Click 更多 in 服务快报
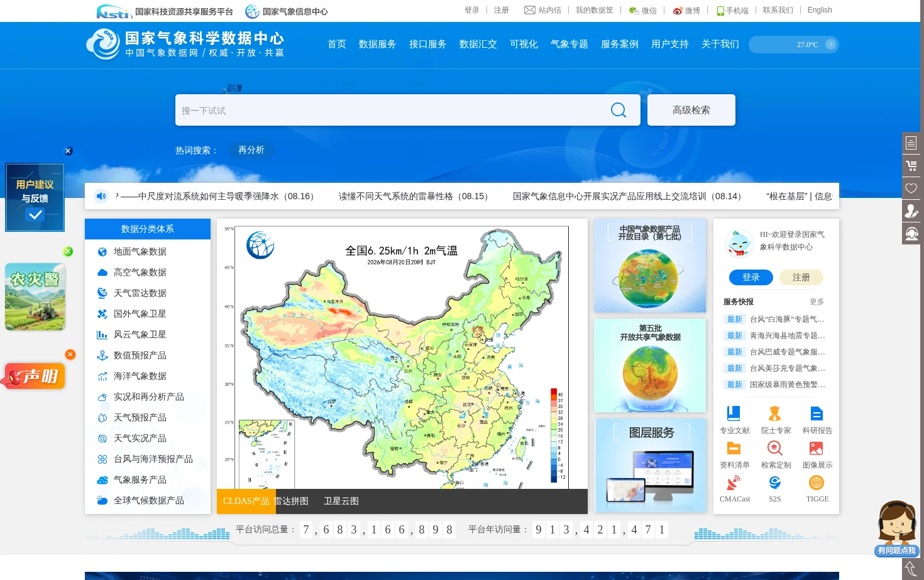 click(x=817, y=302)
